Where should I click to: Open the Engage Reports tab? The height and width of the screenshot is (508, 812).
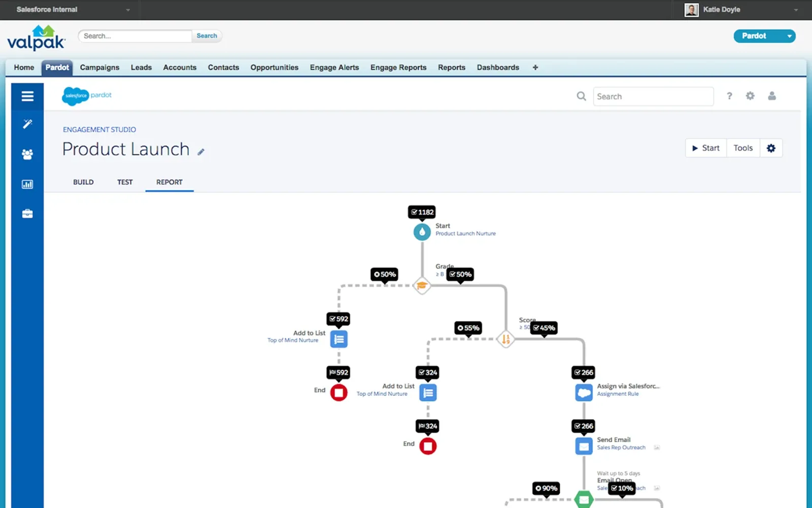(x=398, y=67)
